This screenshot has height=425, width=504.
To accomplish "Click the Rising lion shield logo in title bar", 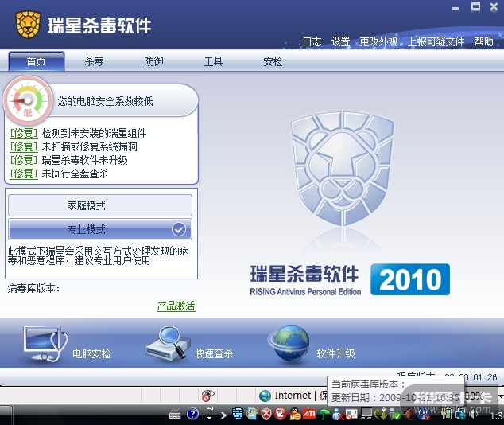I will (x=28, y=25).
